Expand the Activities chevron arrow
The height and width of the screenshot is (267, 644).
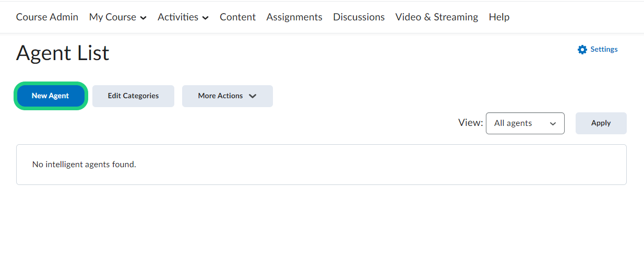(x=206, y=18)
